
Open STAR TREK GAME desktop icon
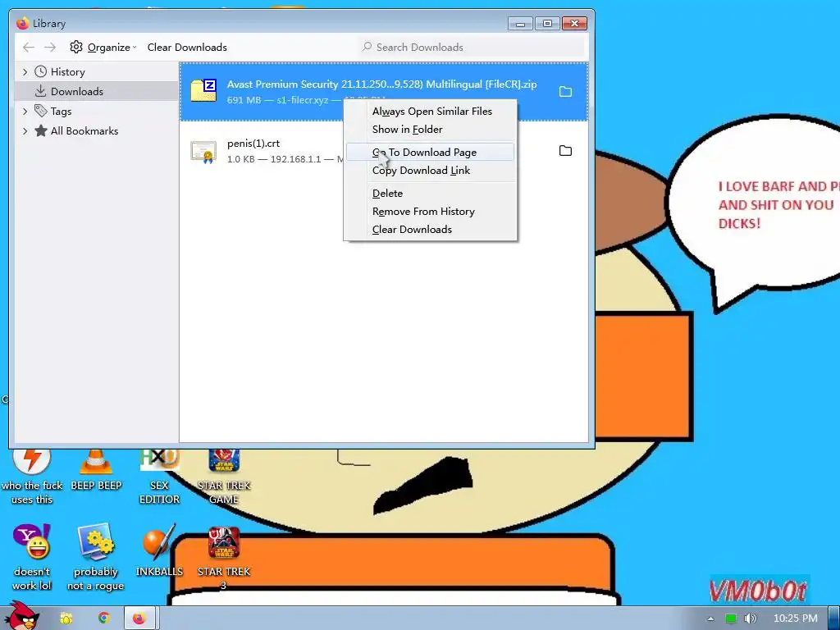(x=223, y=477)
